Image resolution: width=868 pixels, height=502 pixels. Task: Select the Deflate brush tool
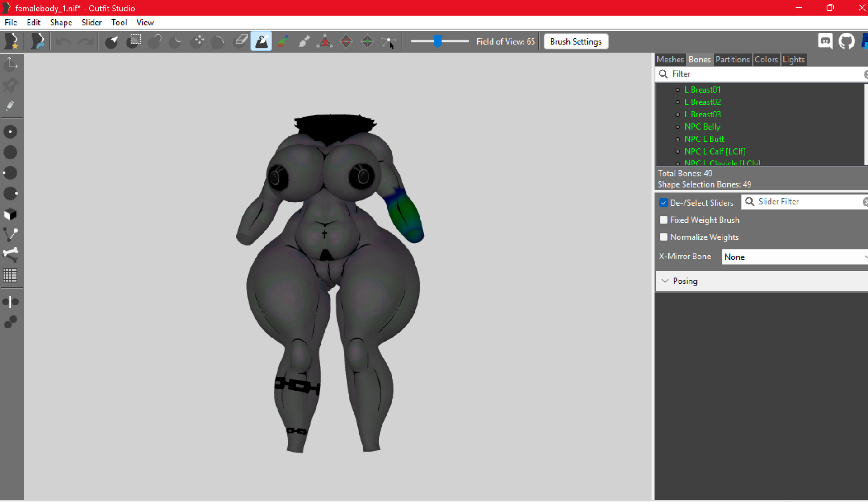175,42
